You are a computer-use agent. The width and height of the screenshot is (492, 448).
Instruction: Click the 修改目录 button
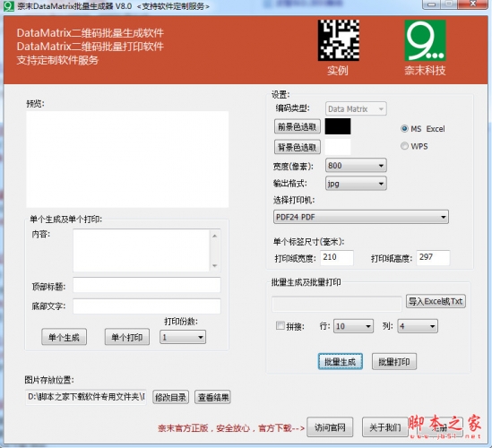(x=170, y=397)
